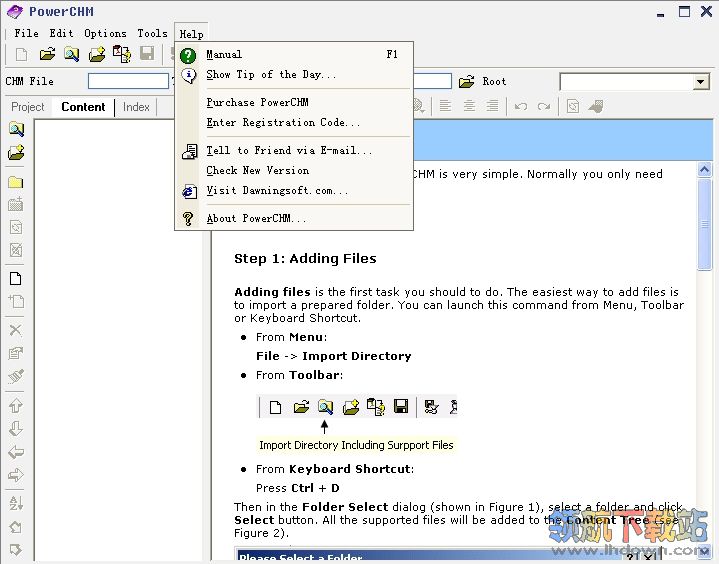
Task: Select Purchase PowerCHM menu item
Action: pyautogui.click(x=294, y=102)
